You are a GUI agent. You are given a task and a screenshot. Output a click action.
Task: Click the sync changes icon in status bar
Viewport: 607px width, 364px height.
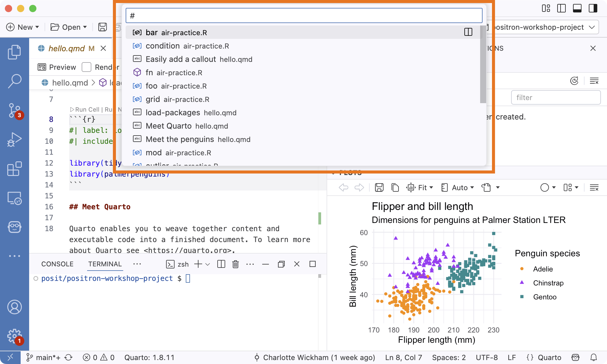[x=69, y=357]
